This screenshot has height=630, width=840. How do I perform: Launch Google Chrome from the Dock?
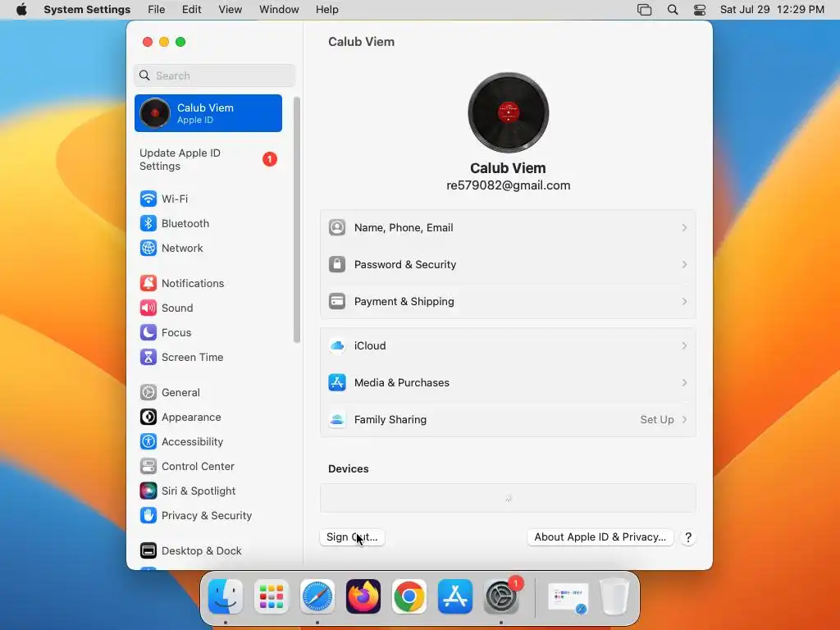[409, 596]
